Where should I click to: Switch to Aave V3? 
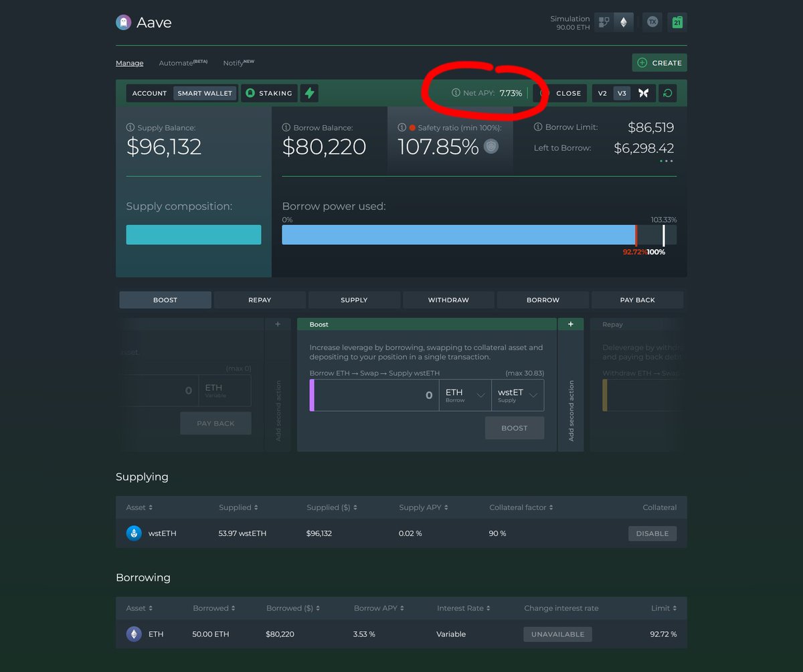622,93
